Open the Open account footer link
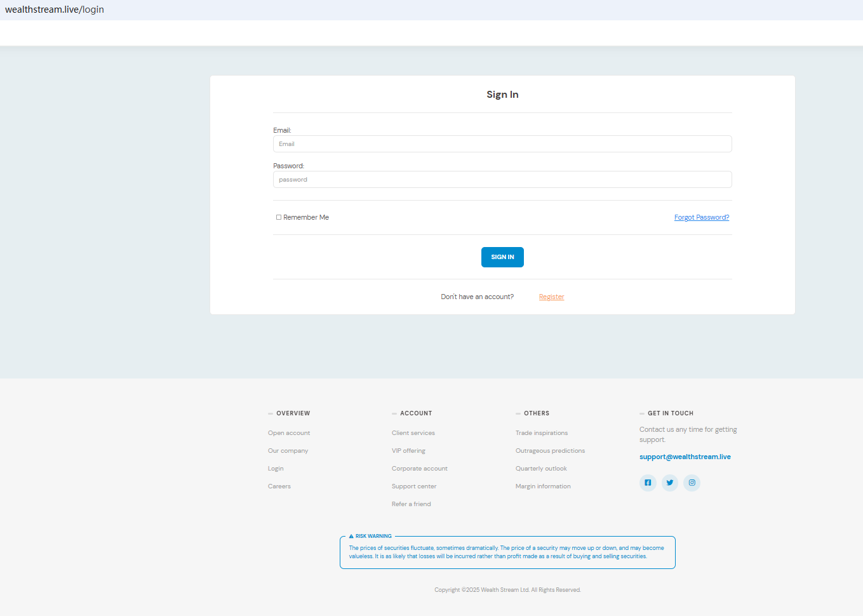Screen dimensions: 863x616 [x=289, y=433]
